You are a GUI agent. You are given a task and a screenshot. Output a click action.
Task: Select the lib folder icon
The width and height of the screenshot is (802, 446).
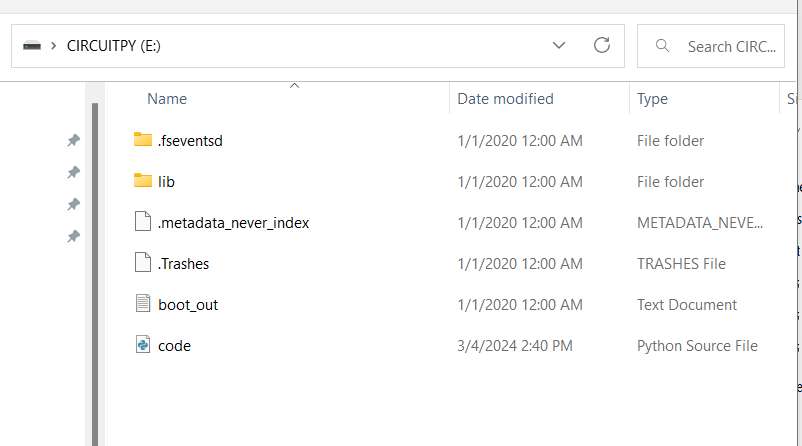(142, 181)
